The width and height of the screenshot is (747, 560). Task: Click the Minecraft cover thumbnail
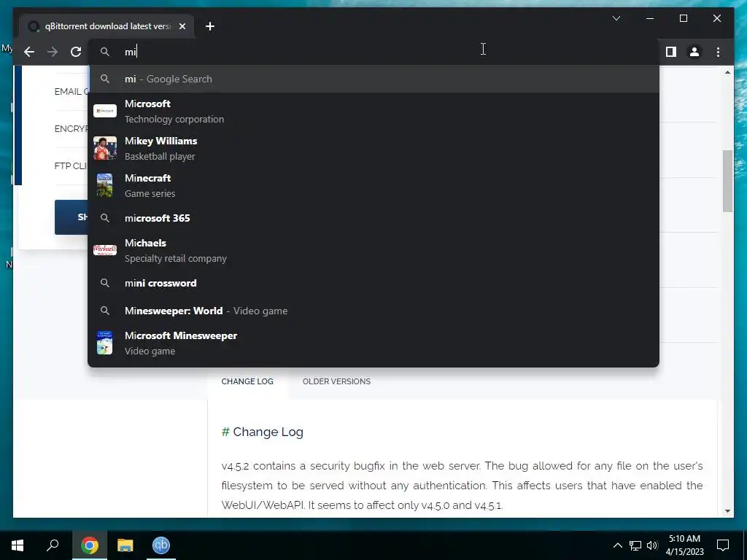pos(105,185)
